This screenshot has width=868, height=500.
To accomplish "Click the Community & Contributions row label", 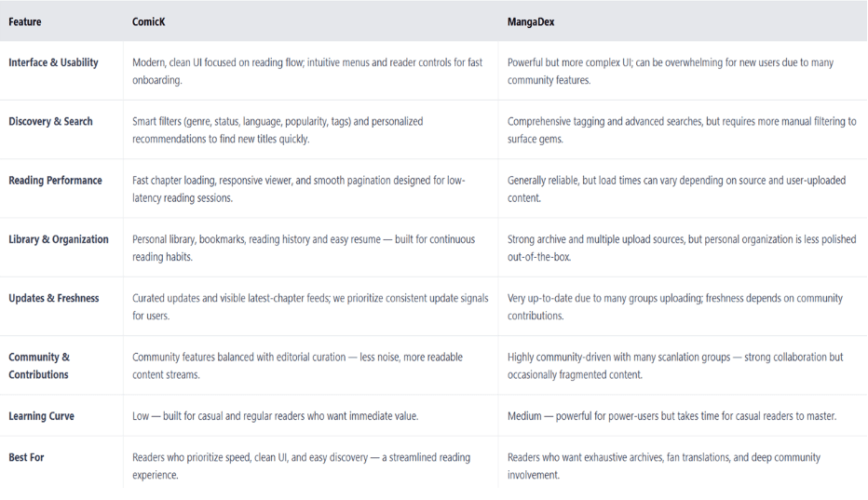I will [x=39, y=366].
